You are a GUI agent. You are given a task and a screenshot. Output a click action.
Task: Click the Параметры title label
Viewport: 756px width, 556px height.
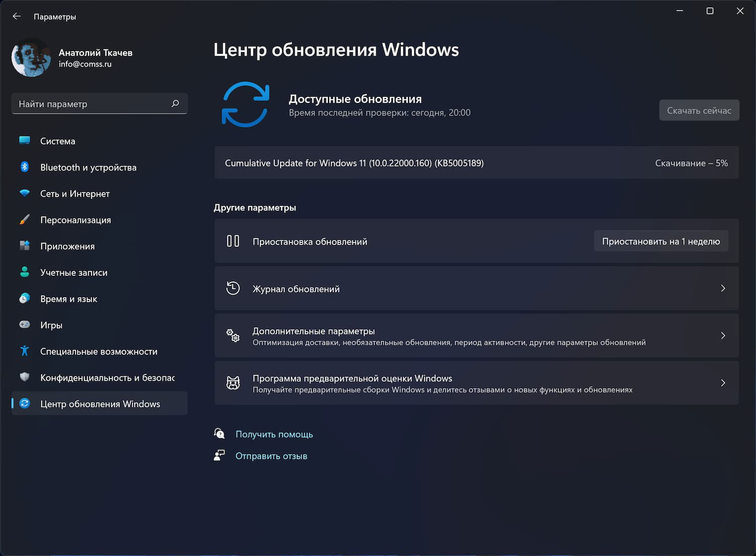coord(54,17)
